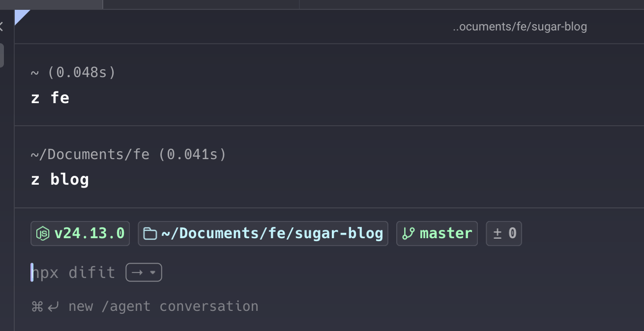Open the master branch selector
644x331 pixels.
pos(445,233)
